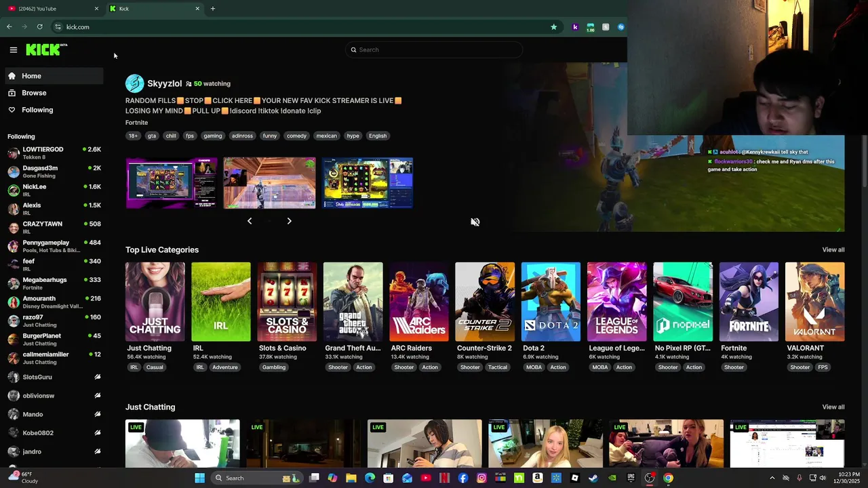The width and height of the screenshot is (868, 488).
Task: Open BurgerPlanet in Following list
Action: [54, 340]
